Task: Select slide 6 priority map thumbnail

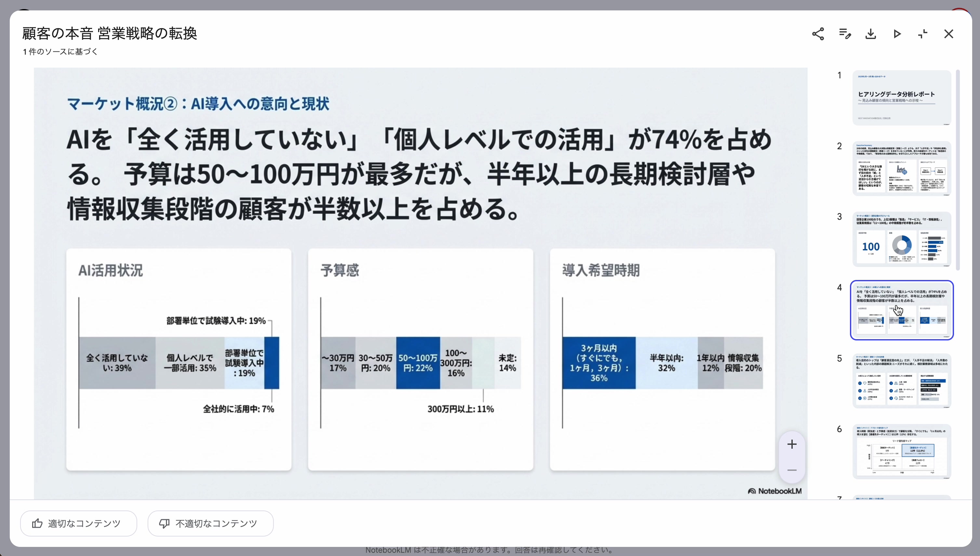Action: click(x=901, y=451)
